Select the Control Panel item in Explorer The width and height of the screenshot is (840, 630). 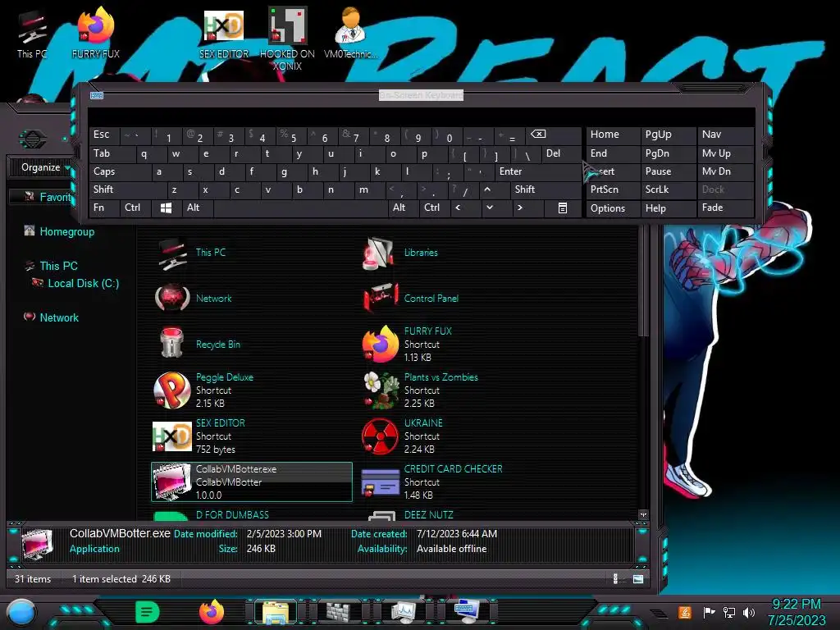pyautogui.click(x=412, y=299)
